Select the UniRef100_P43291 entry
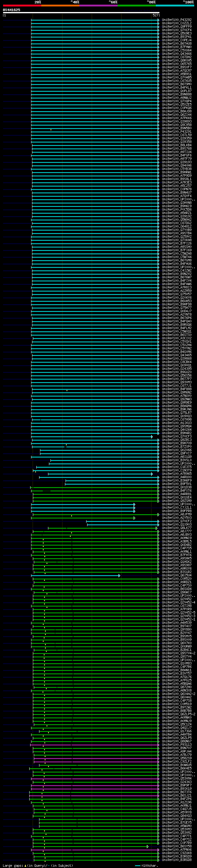 pyautogui.click(x=176, y=132)
